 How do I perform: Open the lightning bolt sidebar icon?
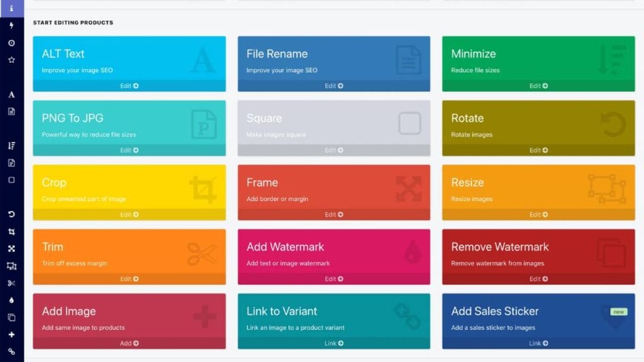click(11, 26)
